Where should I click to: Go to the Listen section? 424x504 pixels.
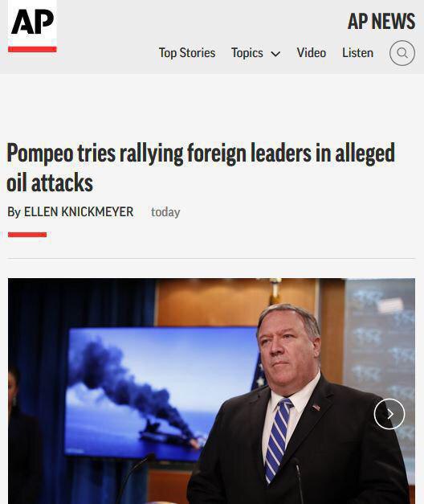[x=357, y=53]
